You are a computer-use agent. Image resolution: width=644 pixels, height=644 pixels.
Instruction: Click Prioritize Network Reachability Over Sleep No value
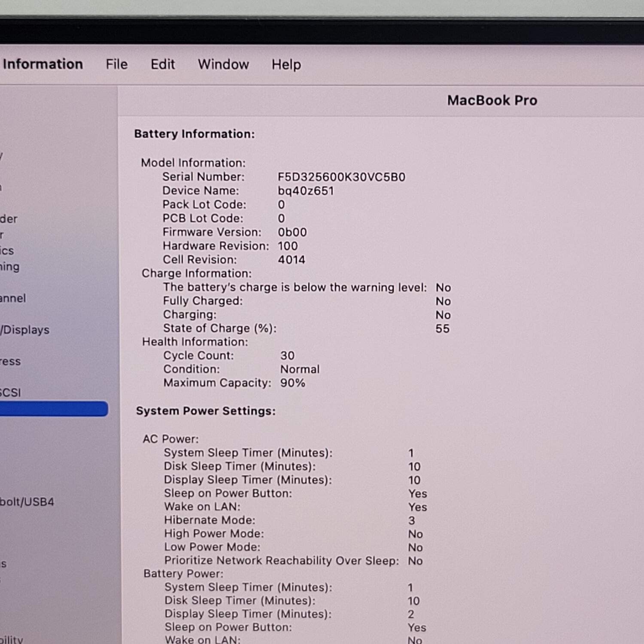click(x=416, y=561)
